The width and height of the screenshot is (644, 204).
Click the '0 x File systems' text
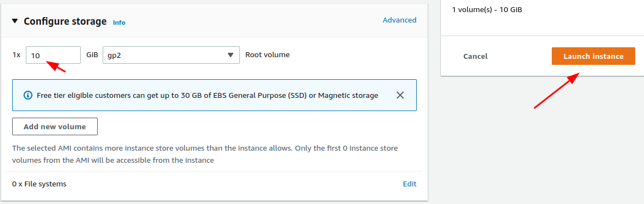coord(40,184)
